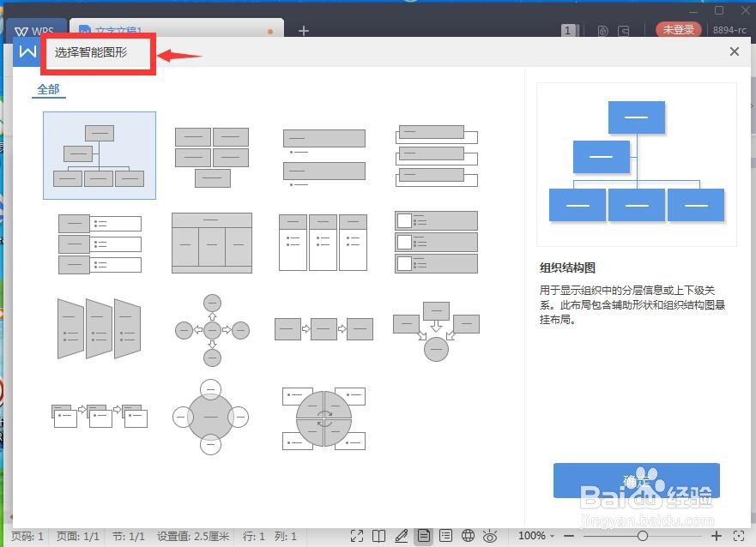Pick the three stacked offset bars layout
The image size is (756, 547).
[x=436, y=156]
